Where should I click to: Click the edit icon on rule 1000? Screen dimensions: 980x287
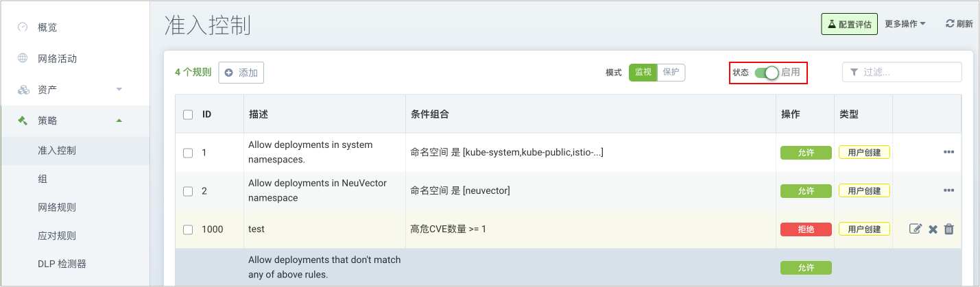pyautogui.click(x=915, y=229)
